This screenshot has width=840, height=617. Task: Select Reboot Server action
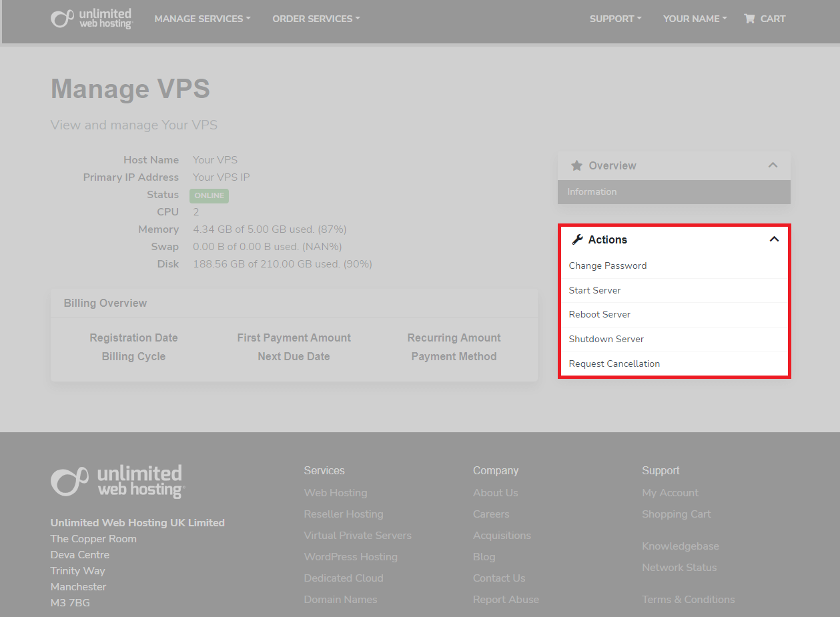[x=674, y=314]
